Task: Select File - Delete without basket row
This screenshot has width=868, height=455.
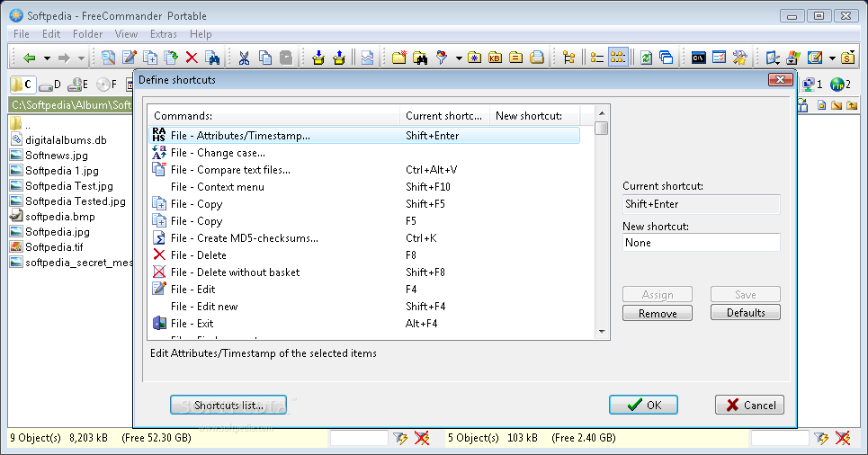Action: [364, 272]
